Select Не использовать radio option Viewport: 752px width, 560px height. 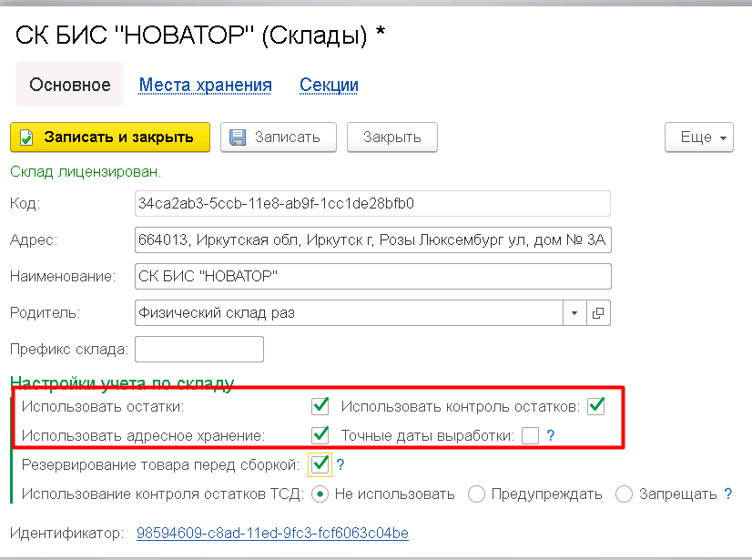(320, 494)
